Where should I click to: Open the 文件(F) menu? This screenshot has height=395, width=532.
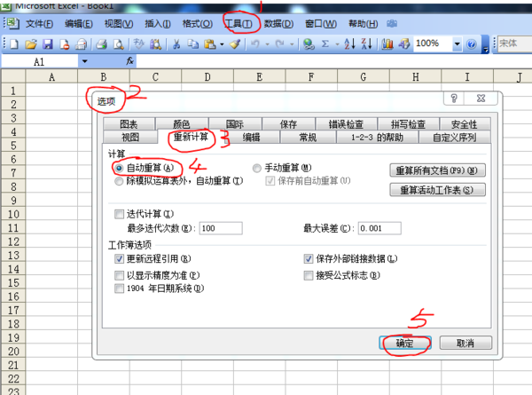(x=40, y=24)
